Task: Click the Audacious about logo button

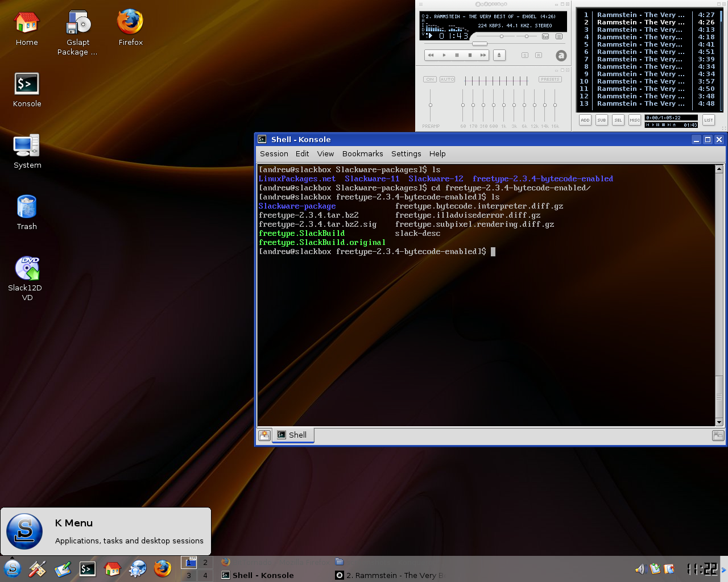Action: [561, 55]
